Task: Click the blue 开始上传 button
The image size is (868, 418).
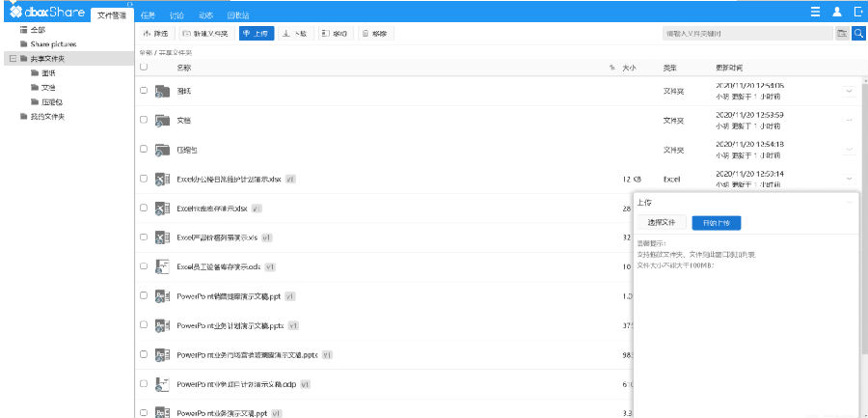Action: click(718, 222)
